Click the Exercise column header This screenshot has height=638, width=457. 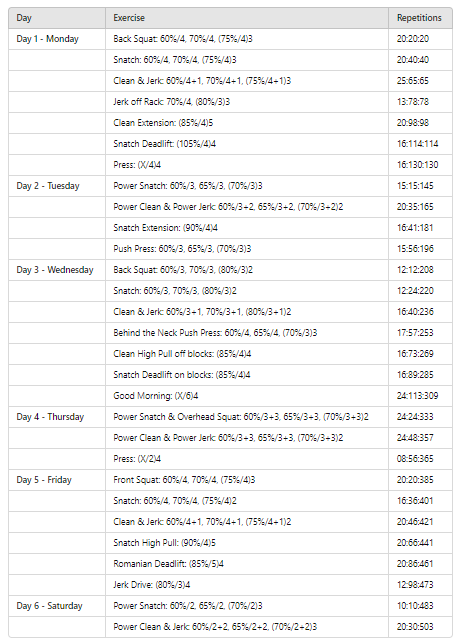coord(247,18)
